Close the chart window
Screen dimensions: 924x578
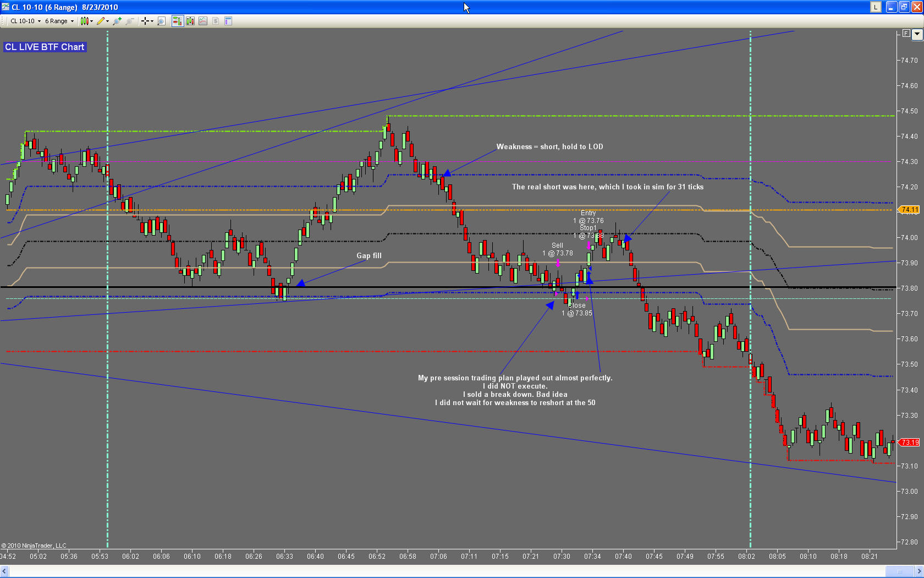(916, 7)
